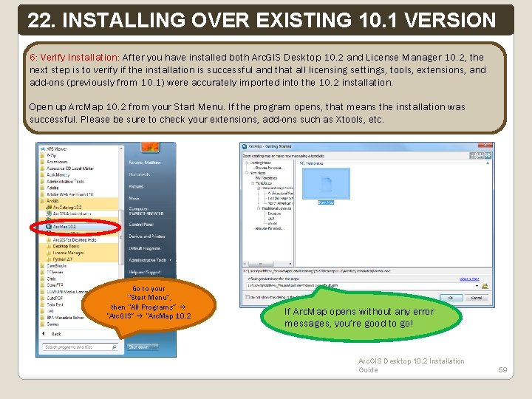Select the Blank Map template thumbnail

326,183
